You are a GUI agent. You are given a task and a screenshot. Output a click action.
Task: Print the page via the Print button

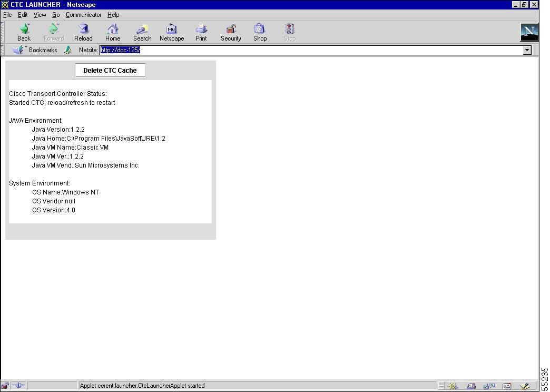(201, 32)
